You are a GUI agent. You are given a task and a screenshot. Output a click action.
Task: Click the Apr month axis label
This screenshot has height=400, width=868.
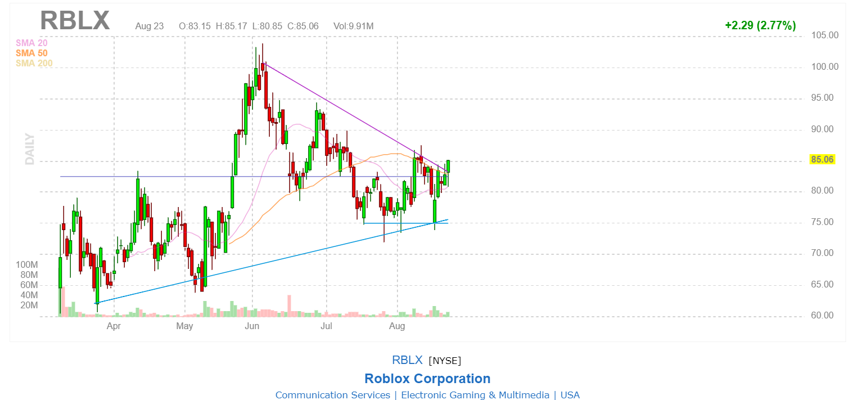(114, 326)
